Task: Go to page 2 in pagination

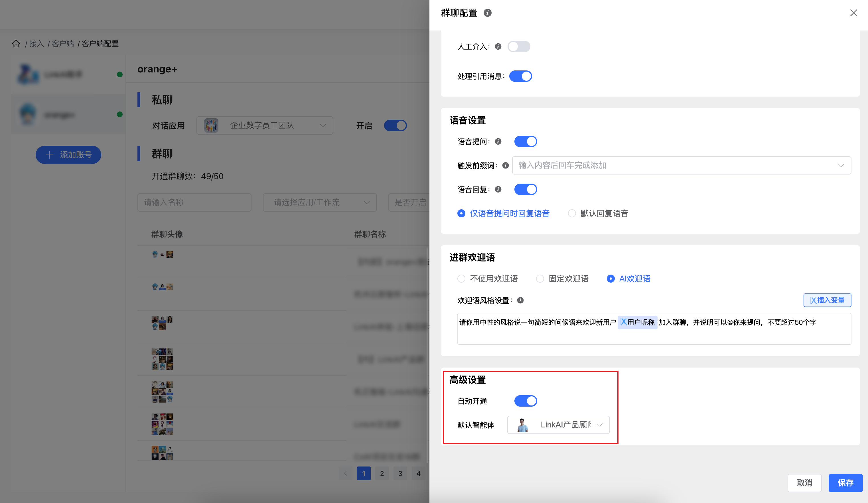Action: 382,474
